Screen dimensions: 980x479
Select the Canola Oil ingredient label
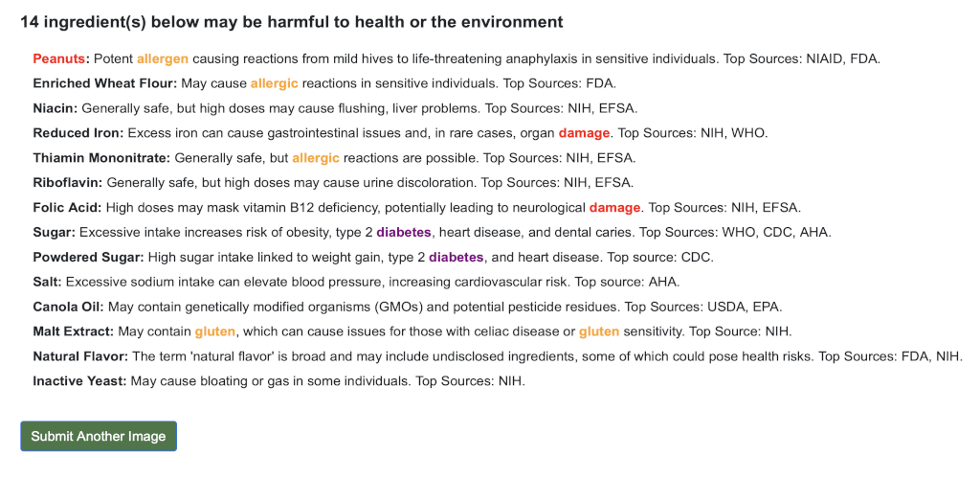[x=68, y=307]
